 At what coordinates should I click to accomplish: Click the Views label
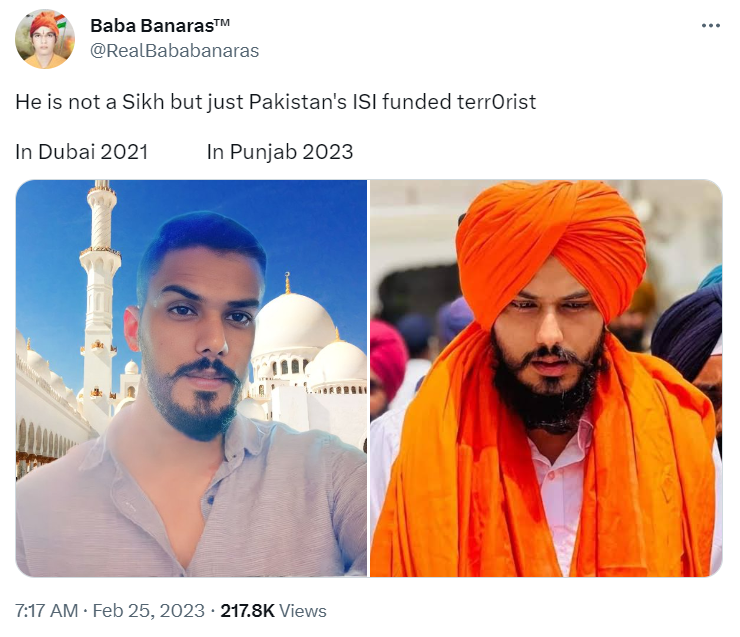pyautogui.click(x=303, y=611)
